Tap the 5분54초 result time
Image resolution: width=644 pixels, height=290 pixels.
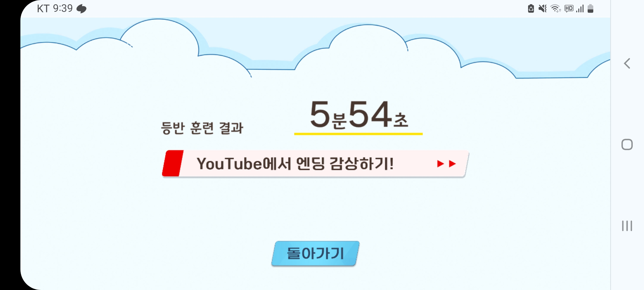tap(359, 115)
